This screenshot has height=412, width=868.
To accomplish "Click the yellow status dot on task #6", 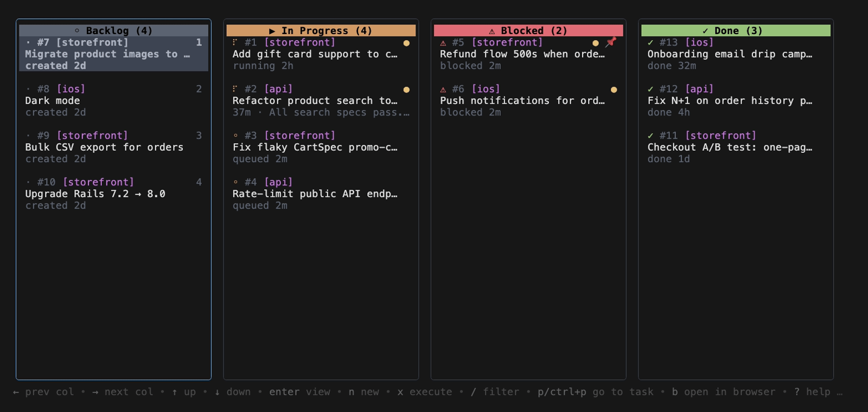I will 614,89.
